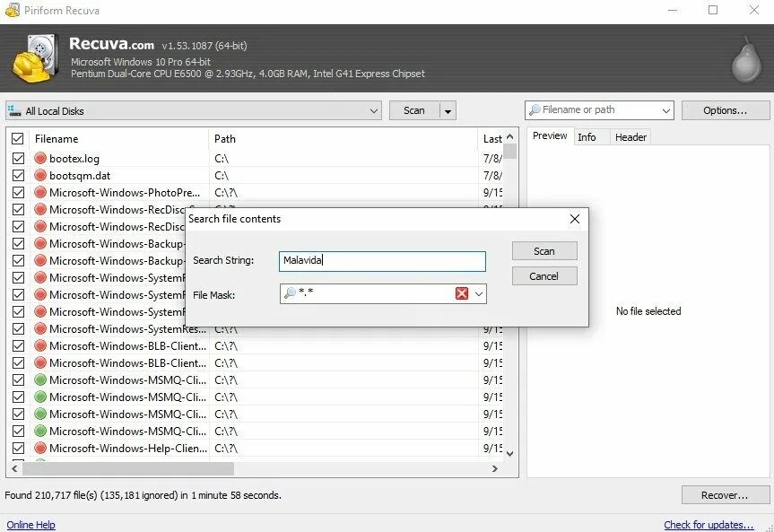774x532 pixels.
Task: Click red status dot of Microsoft-Windows-PhotoPre... row
Action: click(x=40, y=192)
